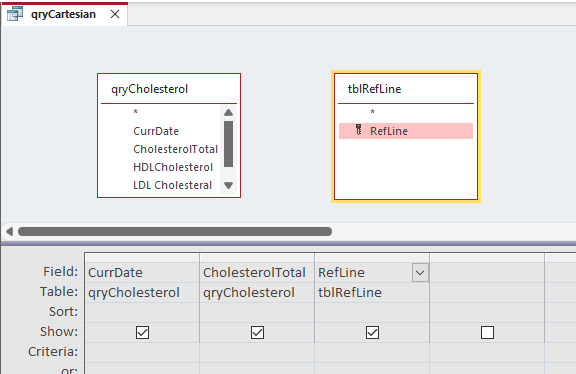The image size is (576, 374).
Task: Uncheck Show for the CurrDate column
Action: pos(143,332)
